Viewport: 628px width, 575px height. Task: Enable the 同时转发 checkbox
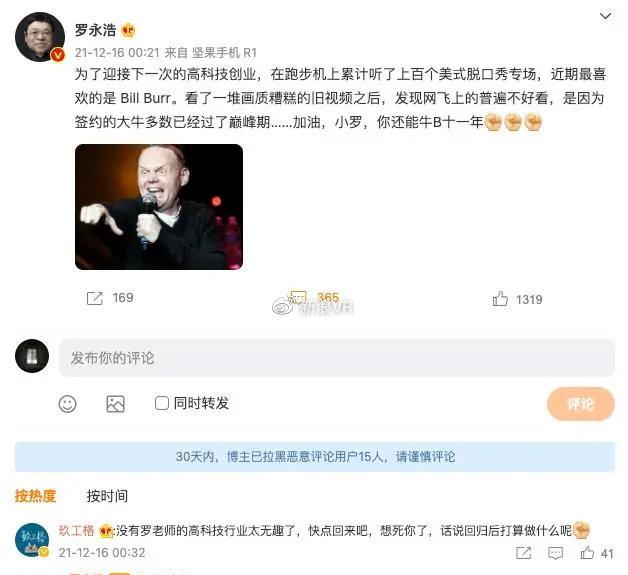(x=161, y=403)
